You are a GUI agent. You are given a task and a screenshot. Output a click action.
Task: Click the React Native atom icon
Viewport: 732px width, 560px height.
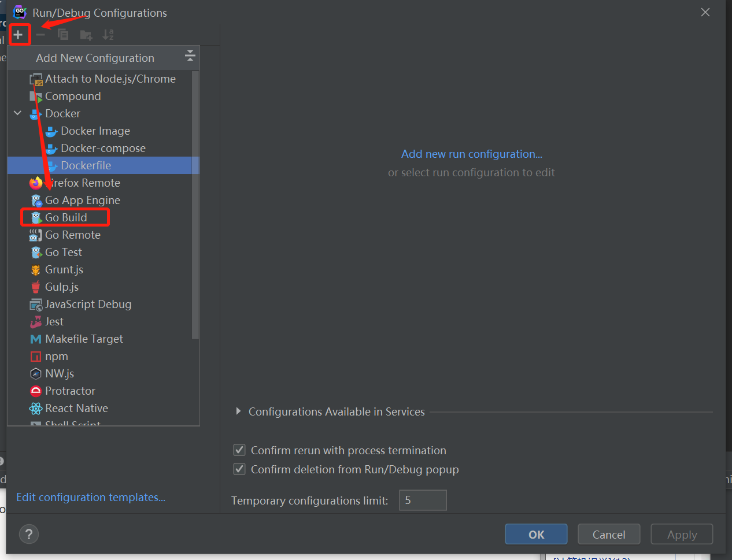point(36,409)
